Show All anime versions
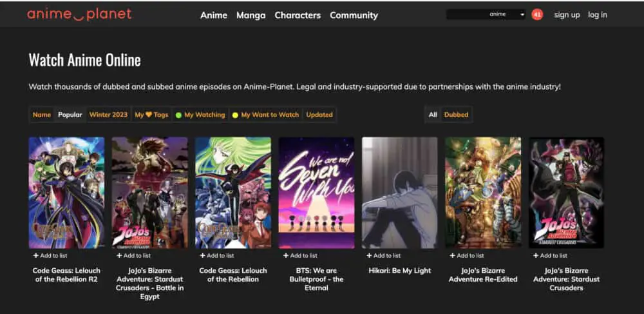The height and width of the screenshot is (314, 644). [x=433, y=115]
